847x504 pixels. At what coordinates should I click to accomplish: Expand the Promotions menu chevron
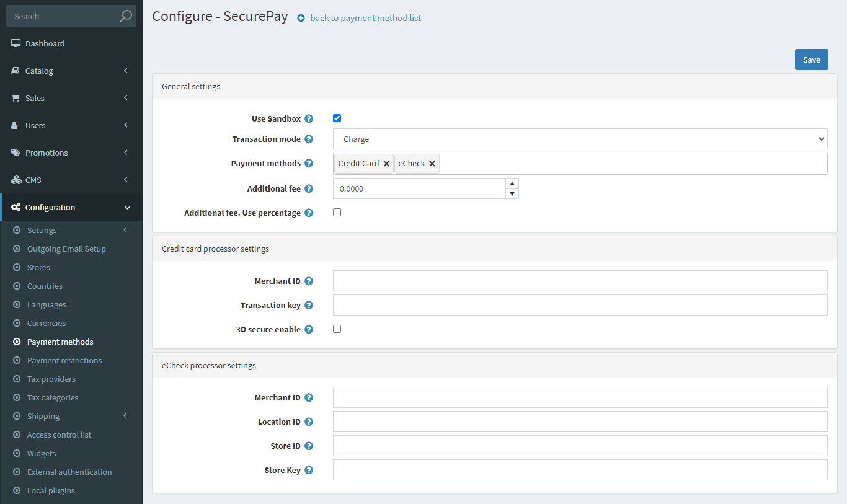coord(126,153)
